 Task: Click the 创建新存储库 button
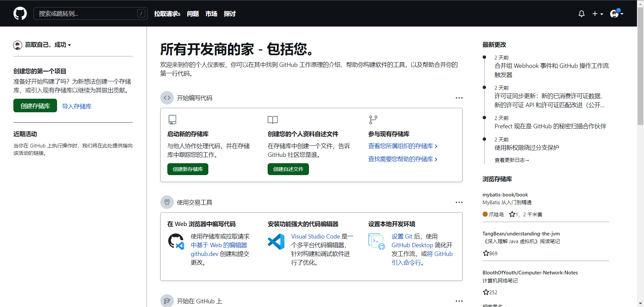(x=188, y=169)
